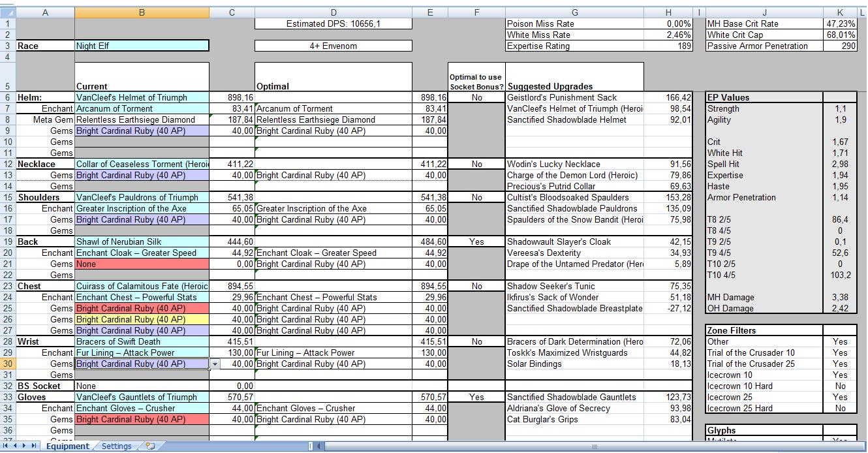Select Cuirass of Calamitous Fate cell
This screenshot has height=453, width=868.
point(142,286)
